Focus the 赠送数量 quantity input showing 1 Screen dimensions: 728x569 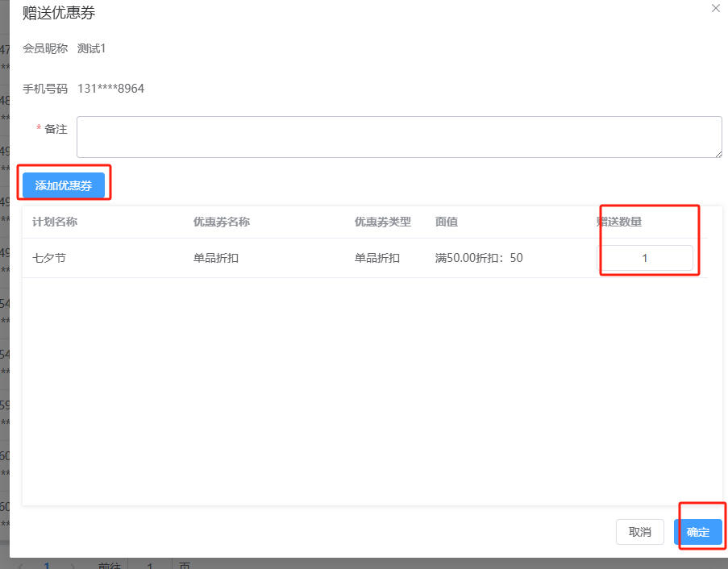[x=644, y=258]
